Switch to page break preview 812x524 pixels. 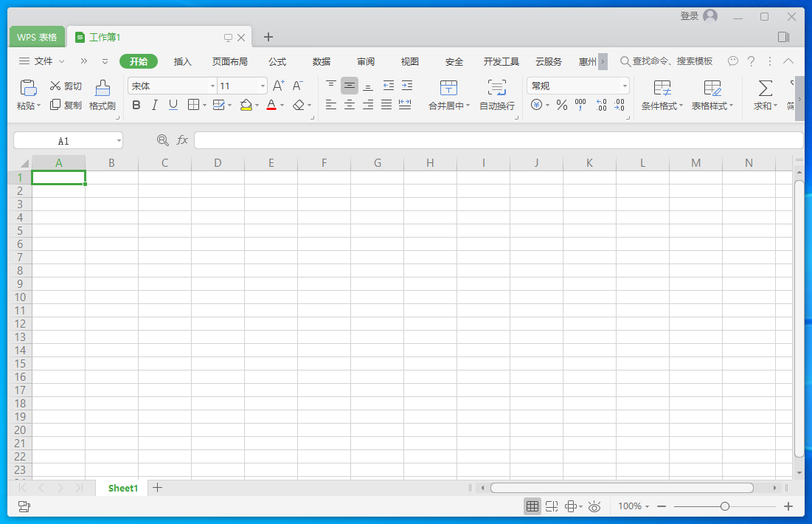[x=552, y=506]
